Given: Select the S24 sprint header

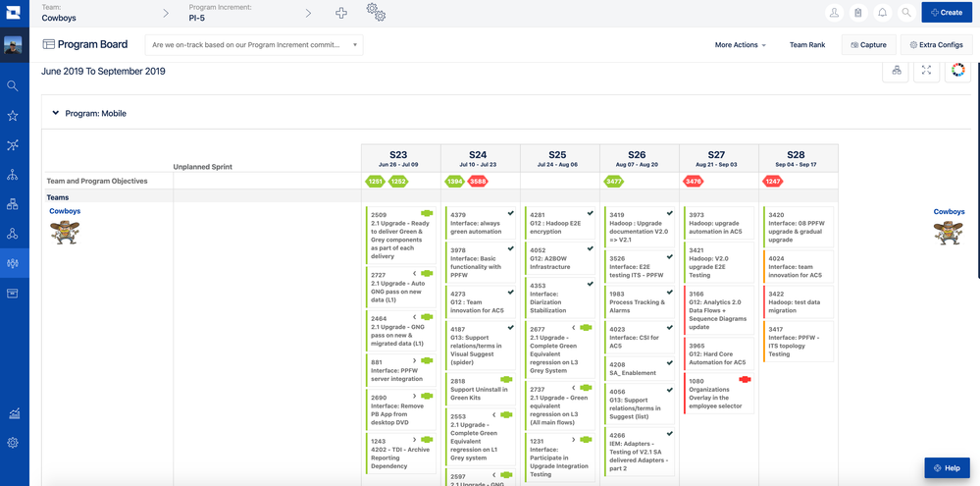Looking at the screenshot, I should [481, 158].
